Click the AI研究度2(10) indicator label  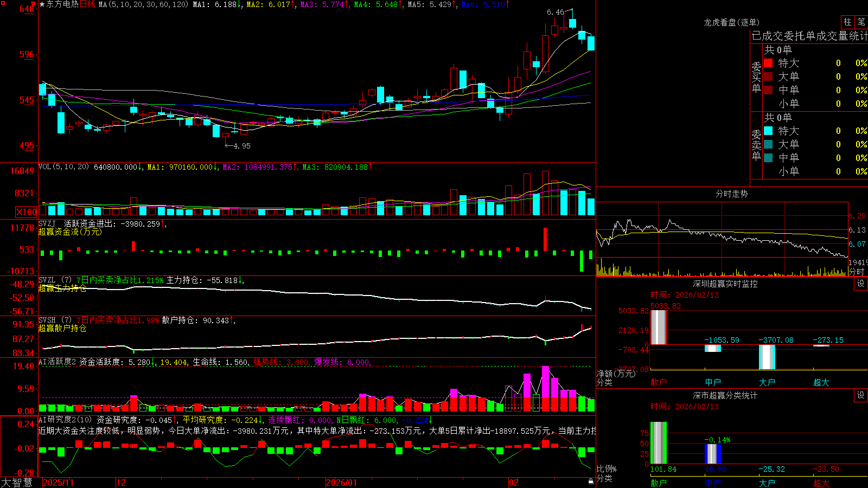tap(66, 420)
